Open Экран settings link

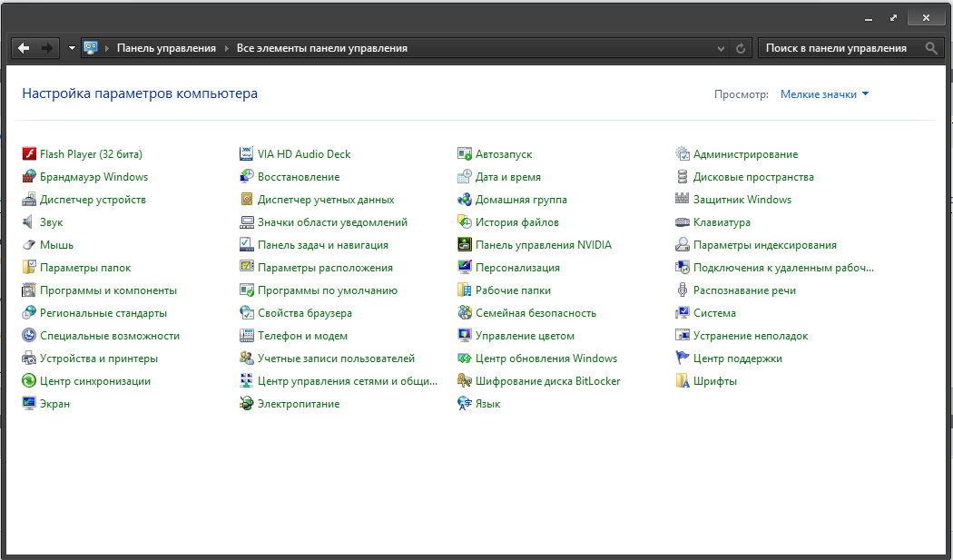[x=54, y=404]
